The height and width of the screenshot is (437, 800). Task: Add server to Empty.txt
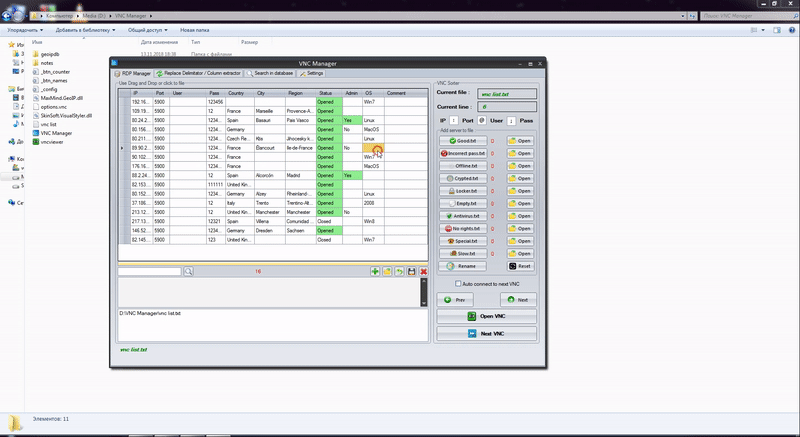[463, 203]
